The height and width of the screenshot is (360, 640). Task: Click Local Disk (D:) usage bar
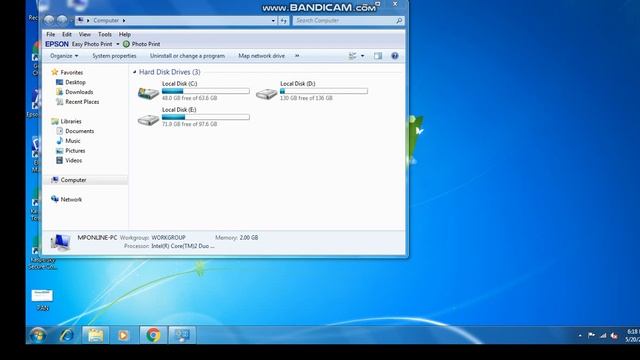[324, 91]
